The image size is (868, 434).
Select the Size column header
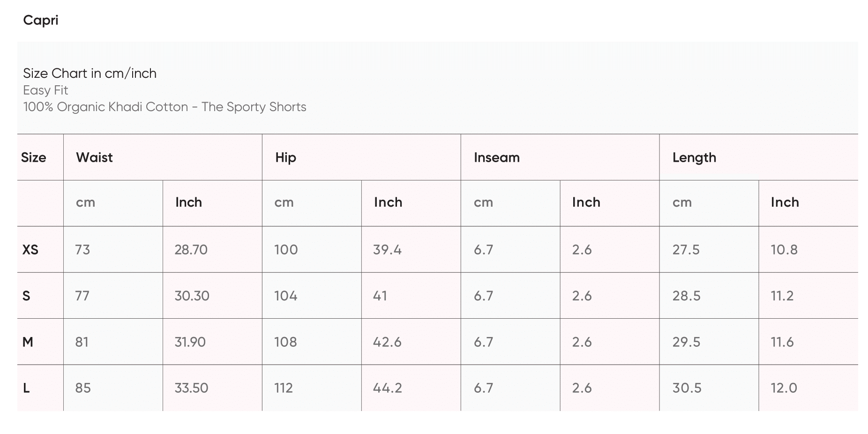point(33,157)
